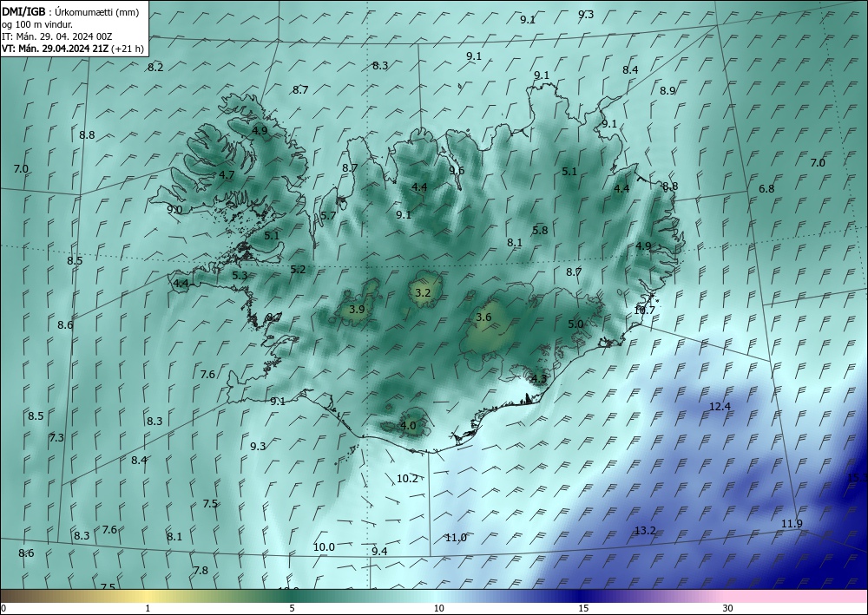868x615 pixels.
Task: Click the 9.4 value label
Action: coord(379,551)
